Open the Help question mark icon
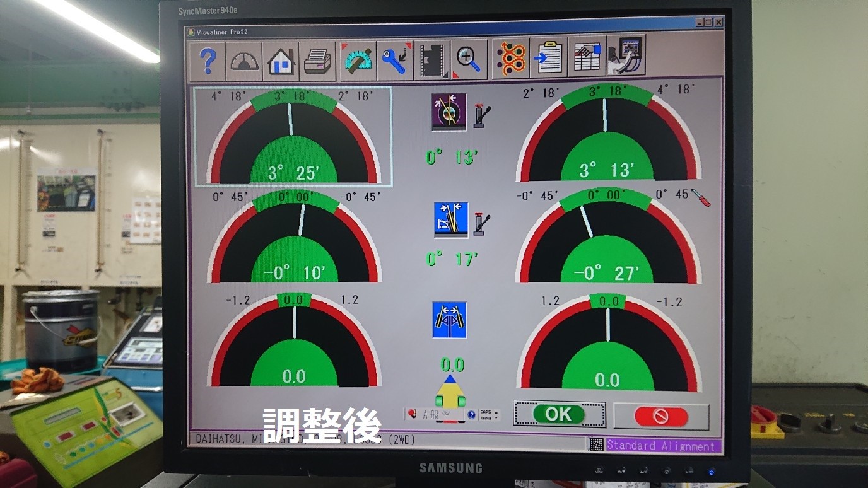The width and height of the screenshot is (868, 488). point(208,61)
